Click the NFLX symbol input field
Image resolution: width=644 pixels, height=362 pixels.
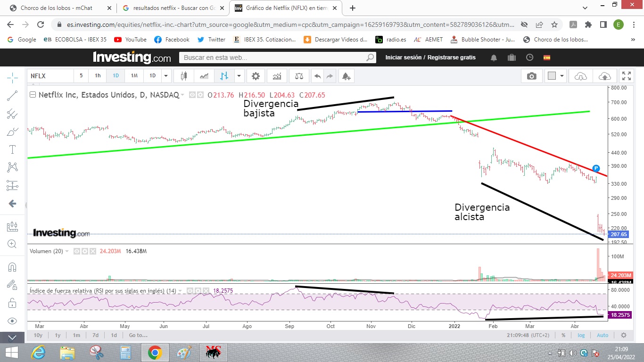click(50, 75)
